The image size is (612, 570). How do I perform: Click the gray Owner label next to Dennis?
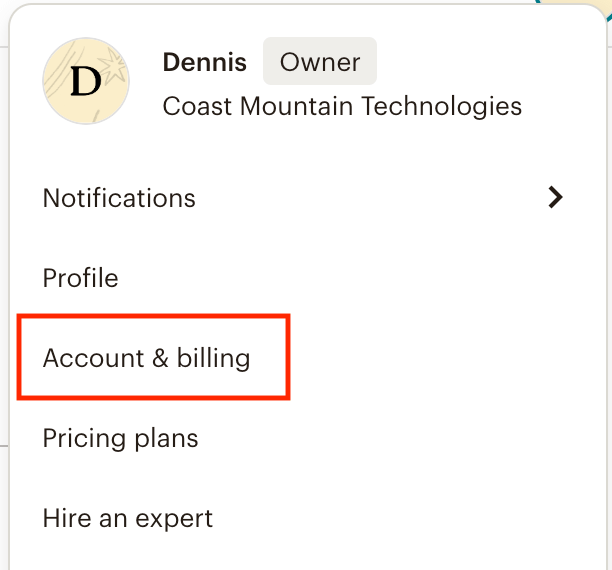[x=319, y=62]
